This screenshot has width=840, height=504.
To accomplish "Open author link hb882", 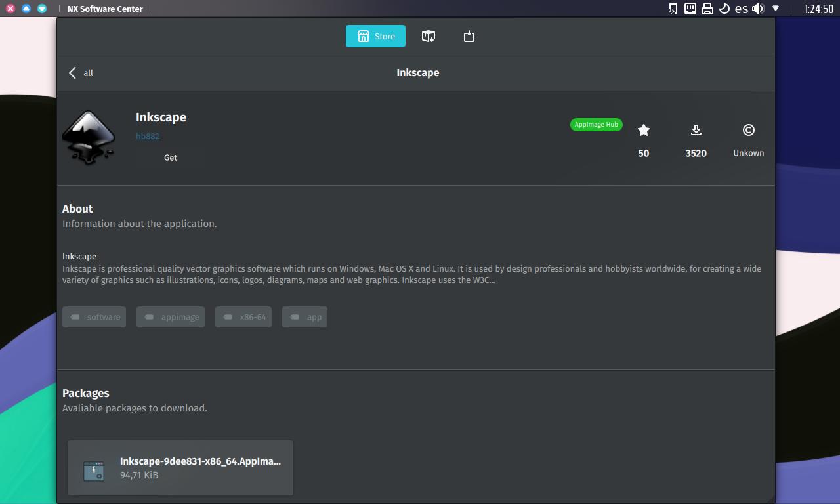I will pyautogui.click(x=148, y=136).
